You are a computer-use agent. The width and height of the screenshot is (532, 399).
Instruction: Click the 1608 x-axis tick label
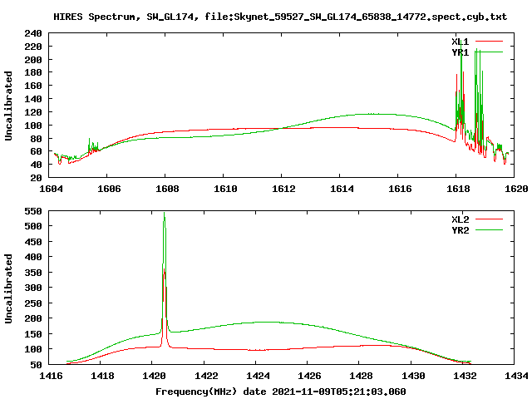click(167, 189)
